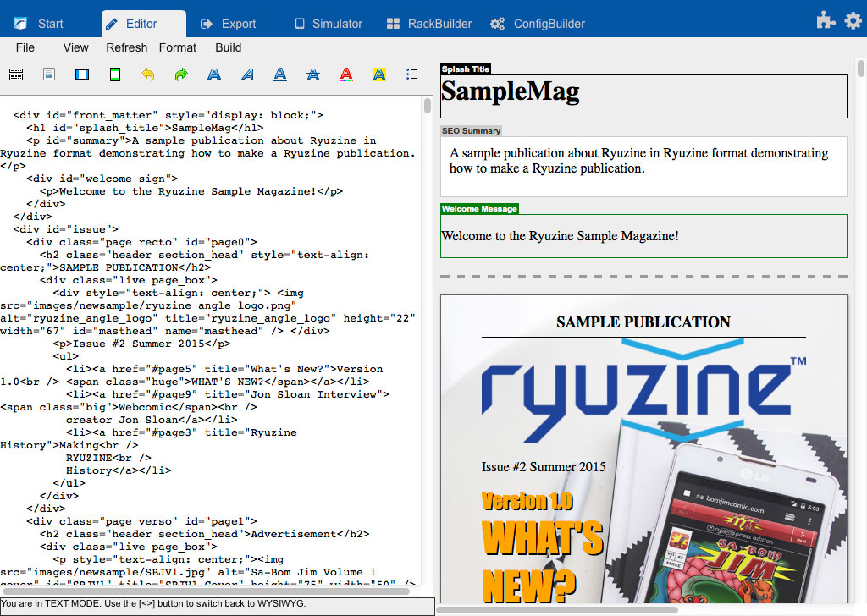
Task: Open settings gear in top right
Action: point(853,21)
